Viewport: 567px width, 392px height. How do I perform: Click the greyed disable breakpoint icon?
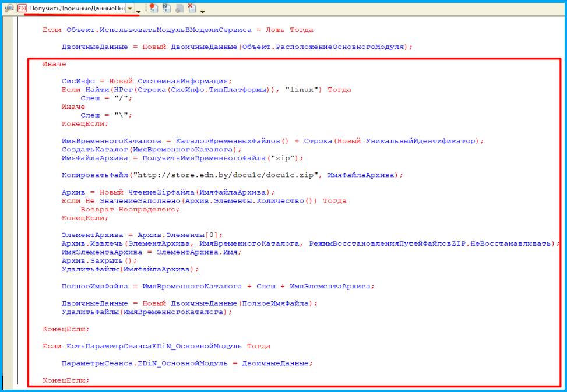pos(179,8)
